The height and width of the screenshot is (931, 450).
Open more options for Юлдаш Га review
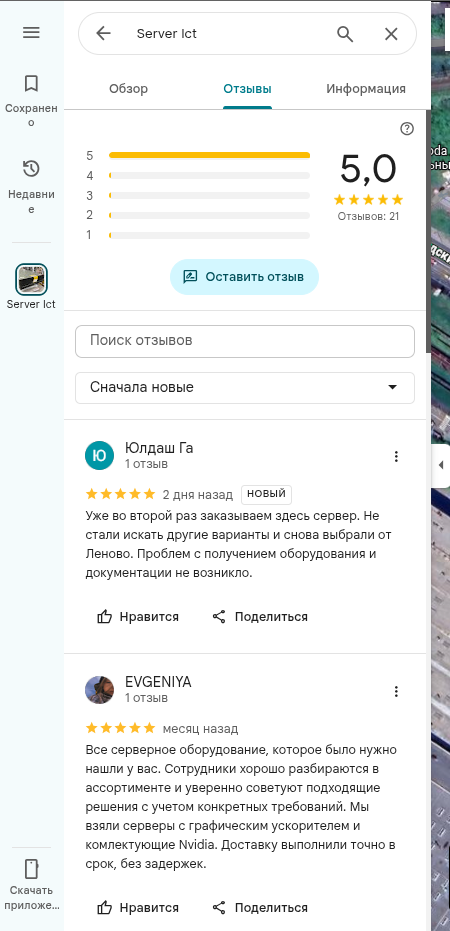pyautogui.click(x=396, y=456)
